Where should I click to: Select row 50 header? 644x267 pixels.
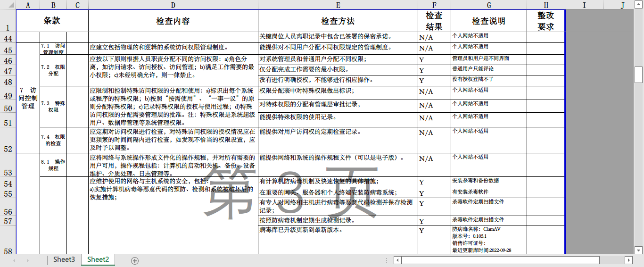(8, 106)
